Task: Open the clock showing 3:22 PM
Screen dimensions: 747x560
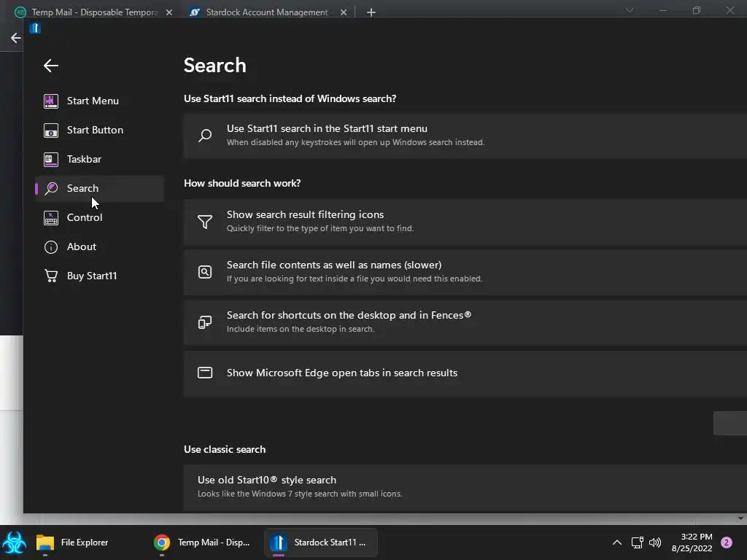Action: click(692, 542)
